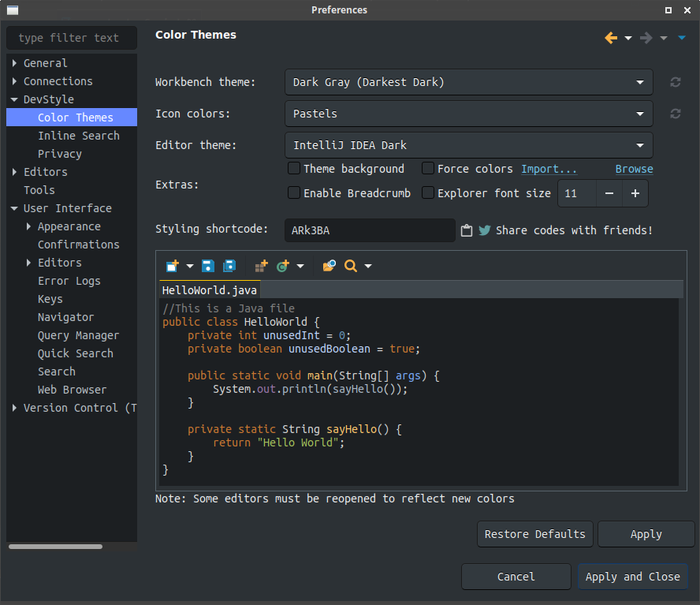Increase Explorer font size with plus button
This screenshot has width=700, height=605.
click(635, 193)
